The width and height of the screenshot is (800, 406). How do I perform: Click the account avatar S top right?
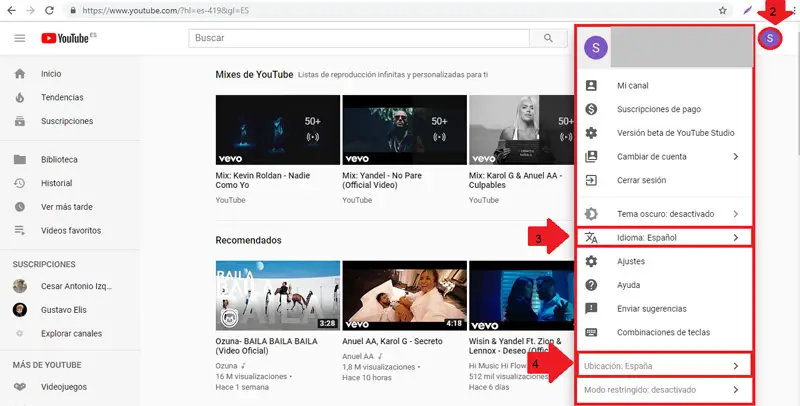click(x=770, y=38)
